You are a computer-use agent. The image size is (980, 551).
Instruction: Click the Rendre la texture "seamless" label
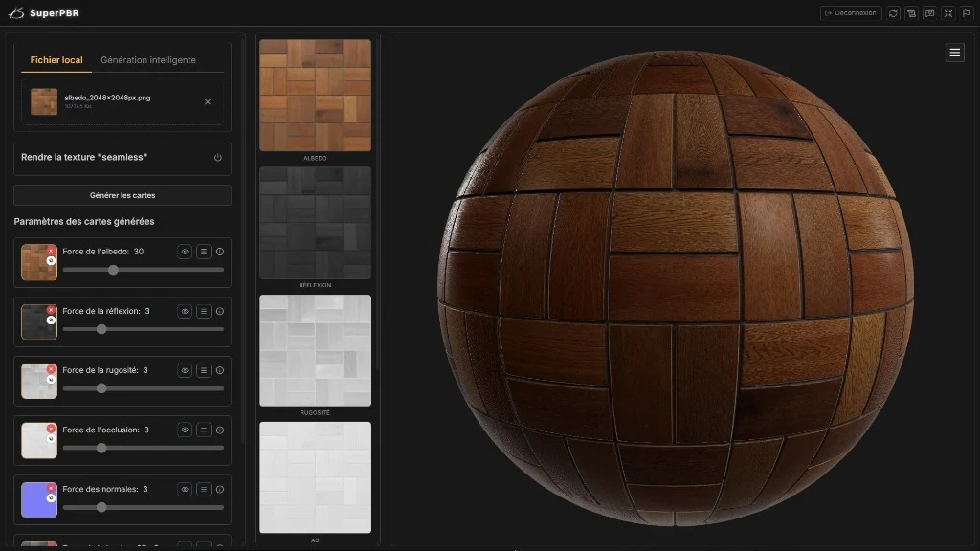click(84, 158)
